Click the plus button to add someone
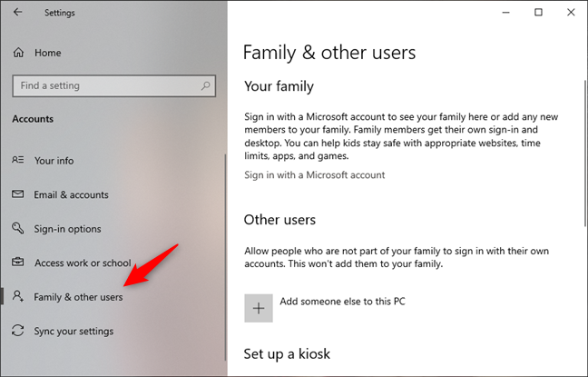588x377 pixels. point(259,308)
